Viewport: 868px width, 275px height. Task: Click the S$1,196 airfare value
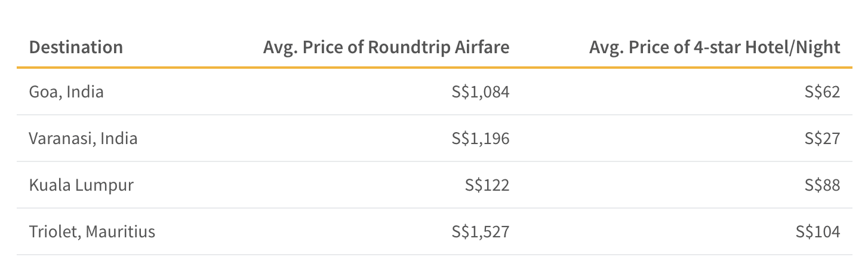pos(481,139)
